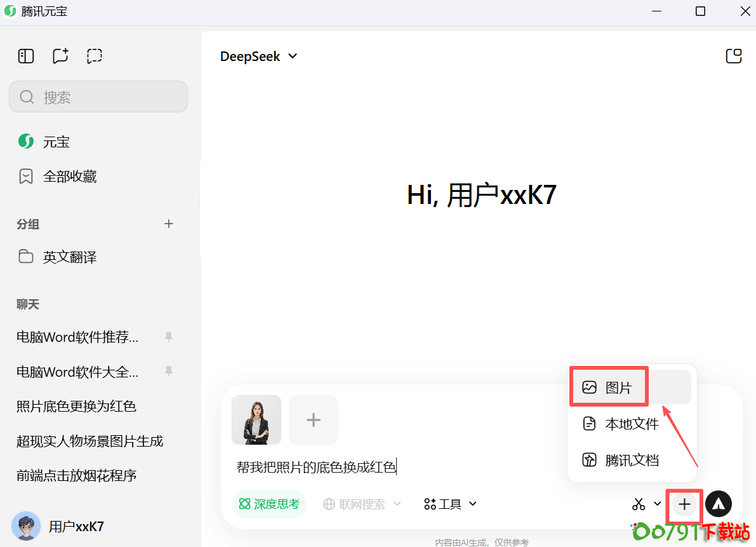Start a new chat icon
This screenshot has height=547, width=756.
60,57
